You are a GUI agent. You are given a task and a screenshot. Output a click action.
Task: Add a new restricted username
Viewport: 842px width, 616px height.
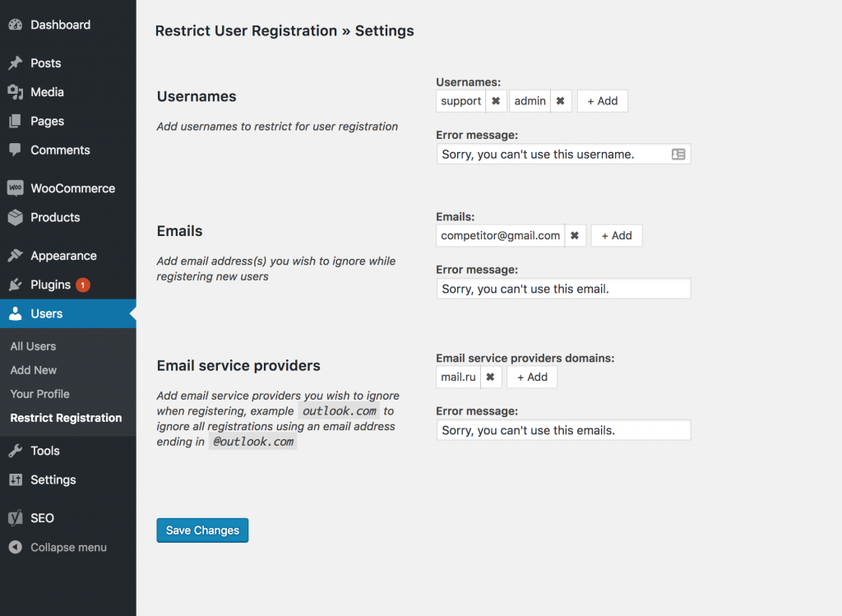tap(603, 101)
